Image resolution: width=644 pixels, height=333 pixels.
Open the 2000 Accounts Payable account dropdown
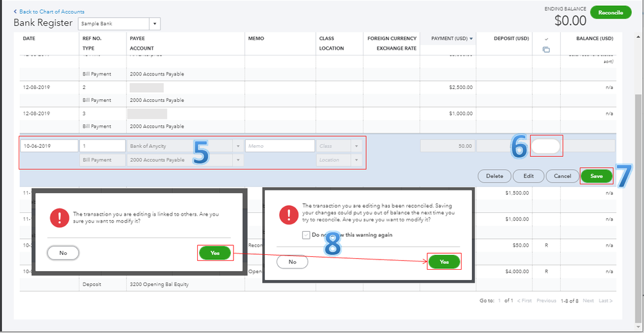(x=238, y=160)
